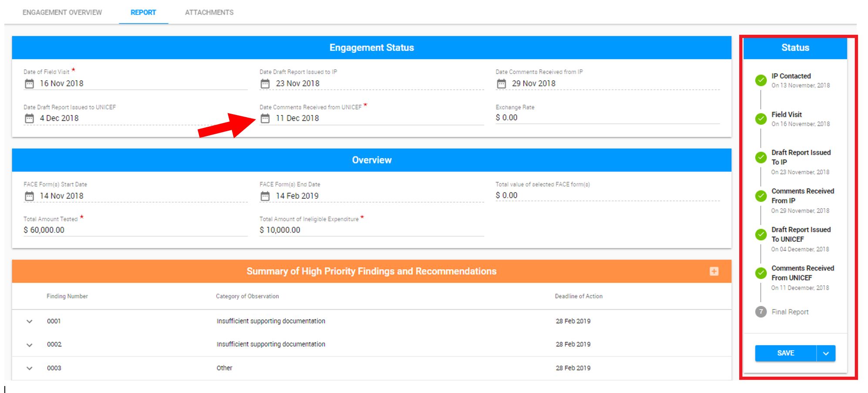Click calendar icon for Date Comments Received from IP
Viewport: 868px width, 393px height.
coord(501,84)
